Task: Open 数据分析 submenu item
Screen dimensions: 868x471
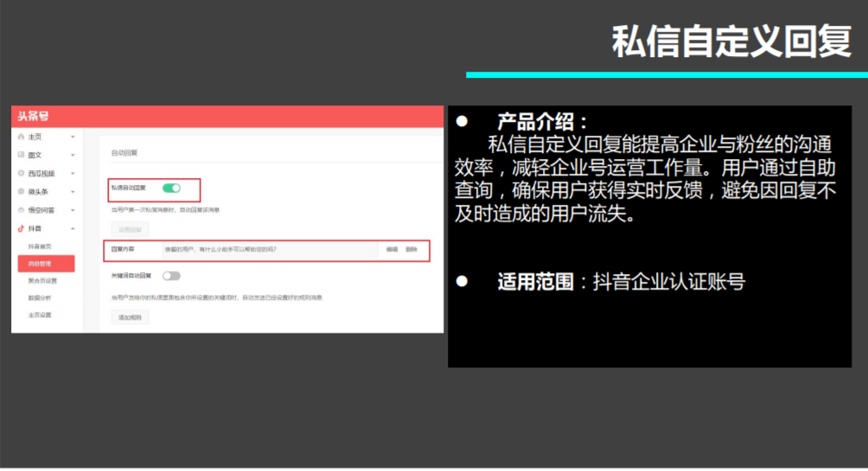Action: (x=40, y=298)
